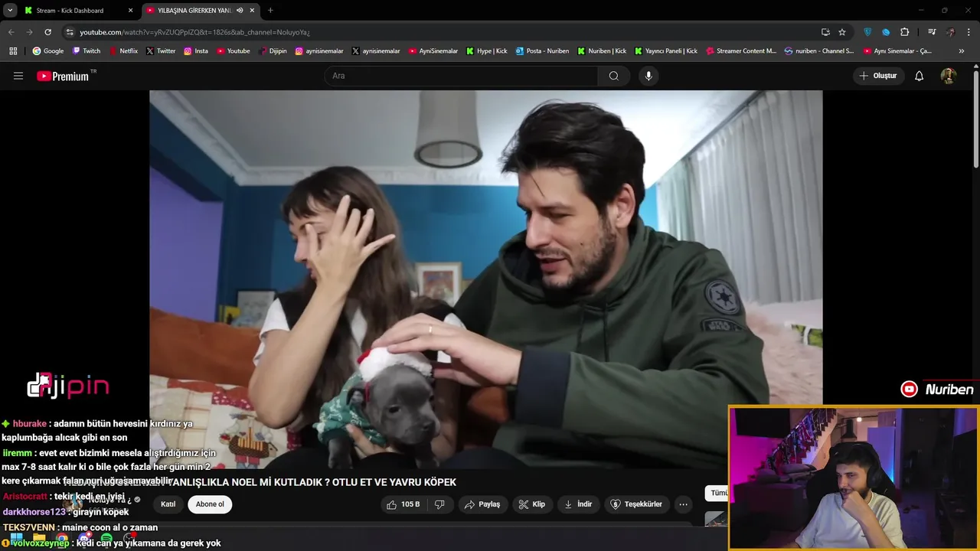Close the Stream - Kick Dashboard tab

[x=130, y=11]
